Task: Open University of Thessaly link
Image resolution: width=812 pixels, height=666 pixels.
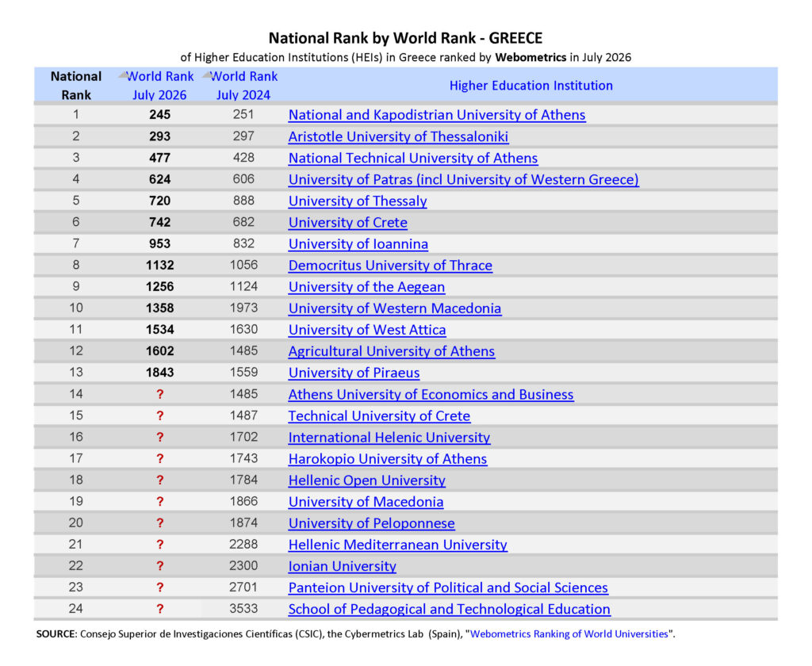Action: pos(358,201)
